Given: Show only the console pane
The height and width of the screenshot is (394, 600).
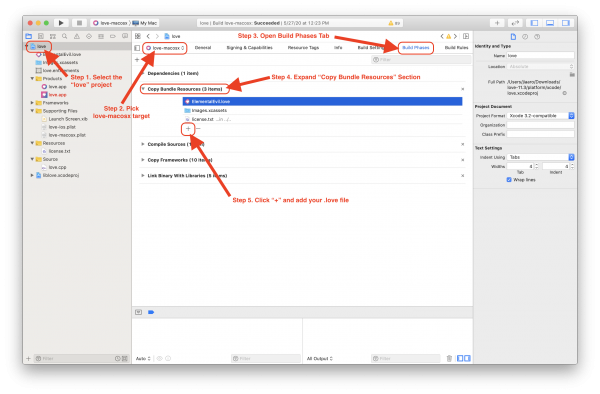Looking at the screenshot, I should click(467, 358).
